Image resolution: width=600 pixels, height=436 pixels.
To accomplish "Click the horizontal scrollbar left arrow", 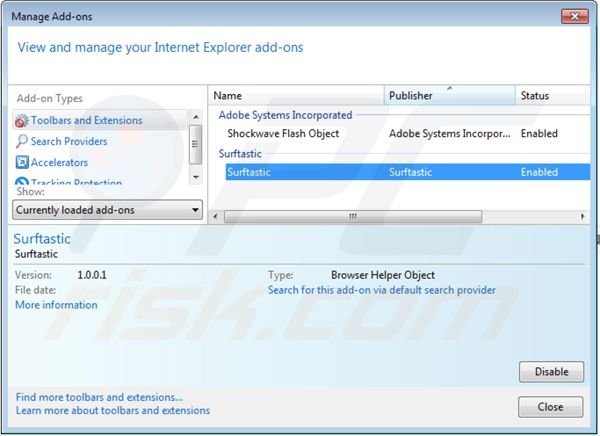I will 215,216.
